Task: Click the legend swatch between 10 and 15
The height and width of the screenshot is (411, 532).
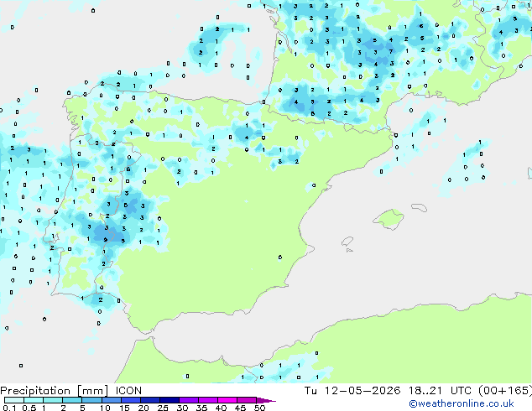Action: click(111, 400)
